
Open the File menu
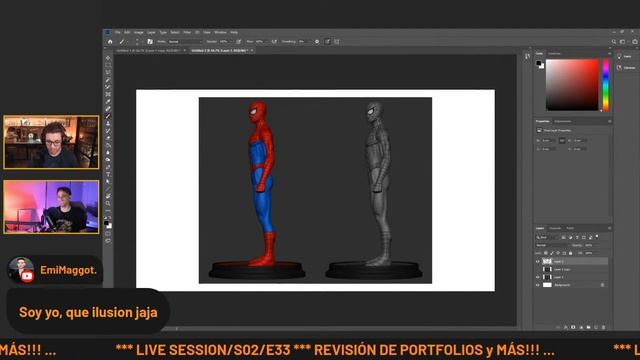pyautogui.click(x=118, y=32)
